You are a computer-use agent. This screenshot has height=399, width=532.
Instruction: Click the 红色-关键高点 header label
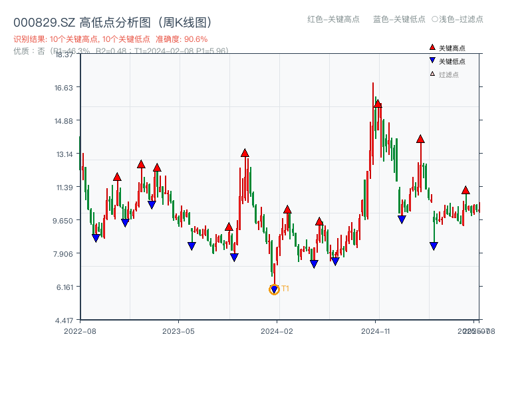tap(333, 19)
